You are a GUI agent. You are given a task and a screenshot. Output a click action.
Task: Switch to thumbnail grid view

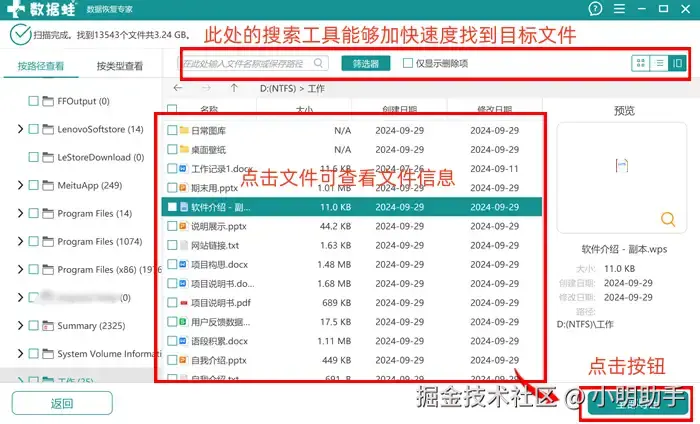[x=641, y=63]
